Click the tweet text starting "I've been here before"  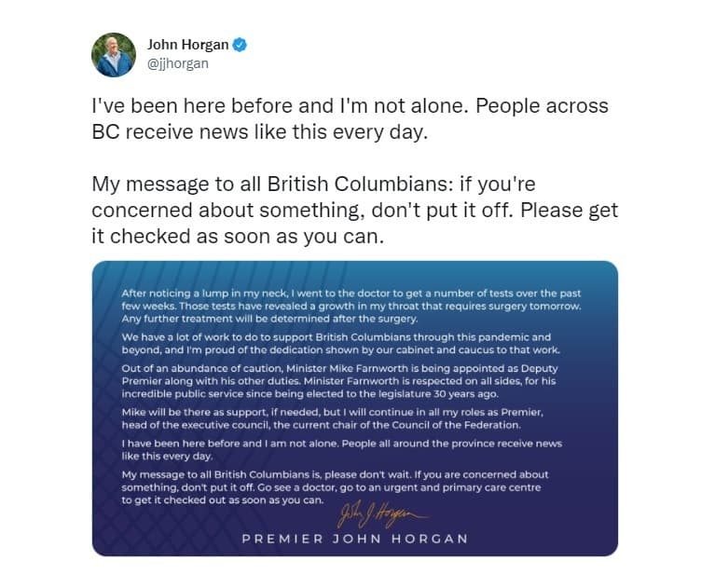pyautogui.click(x=351, y=119)
